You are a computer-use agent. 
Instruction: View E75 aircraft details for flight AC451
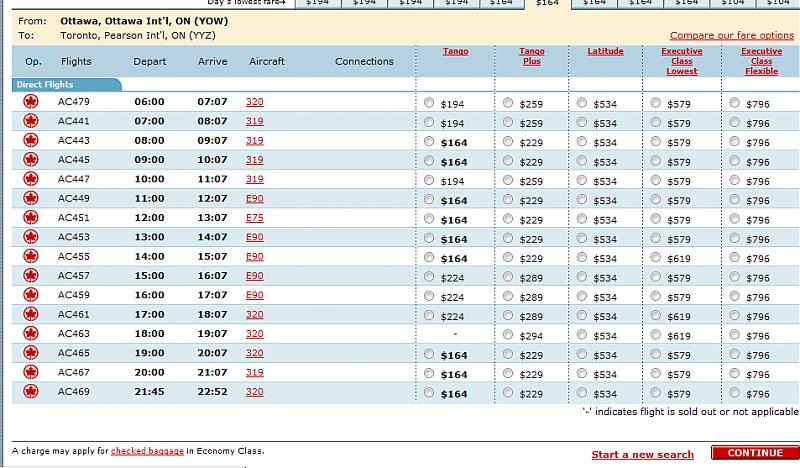254,219
